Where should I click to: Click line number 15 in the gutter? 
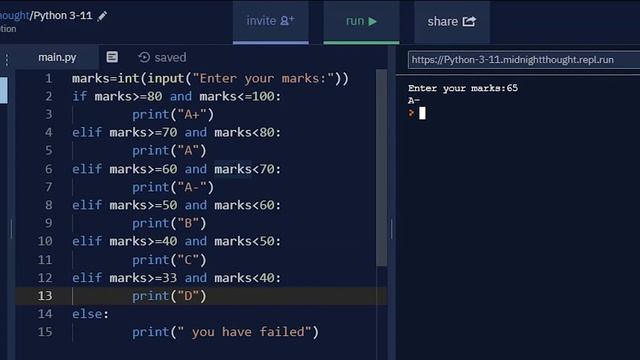pos(45,332)
